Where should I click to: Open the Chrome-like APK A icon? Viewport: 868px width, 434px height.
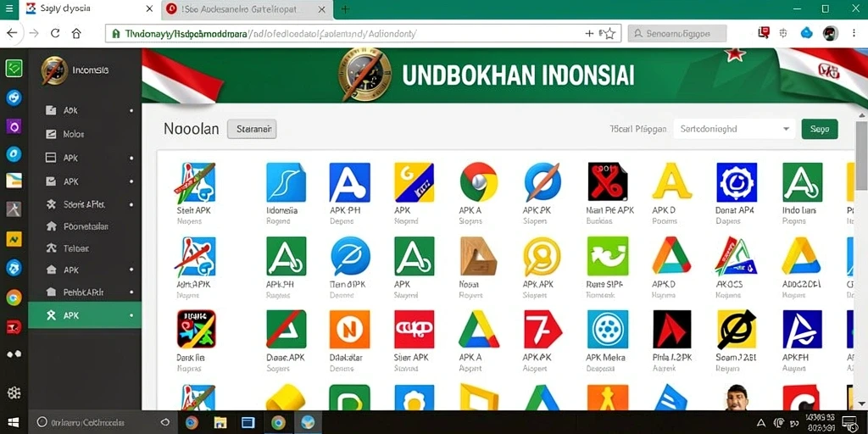pyautogui.click(x=479, y=182)
